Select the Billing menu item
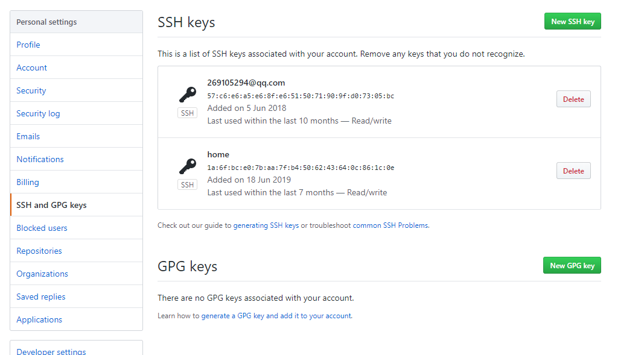 coord(27,182)
